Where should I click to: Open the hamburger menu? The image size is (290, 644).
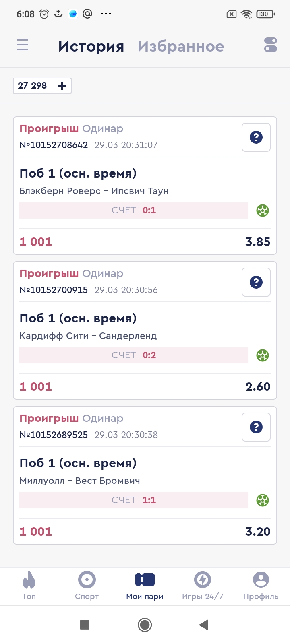coord(23,45)
